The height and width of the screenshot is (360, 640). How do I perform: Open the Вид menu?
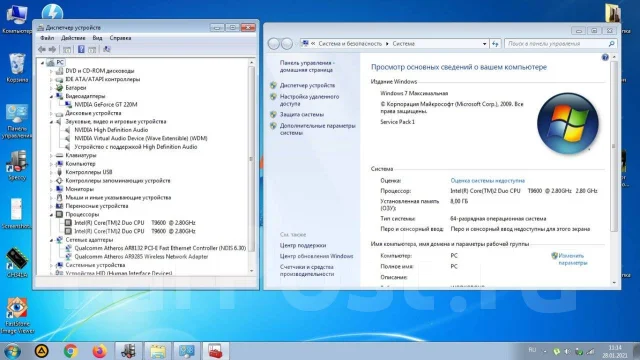[x=97, y=38]
